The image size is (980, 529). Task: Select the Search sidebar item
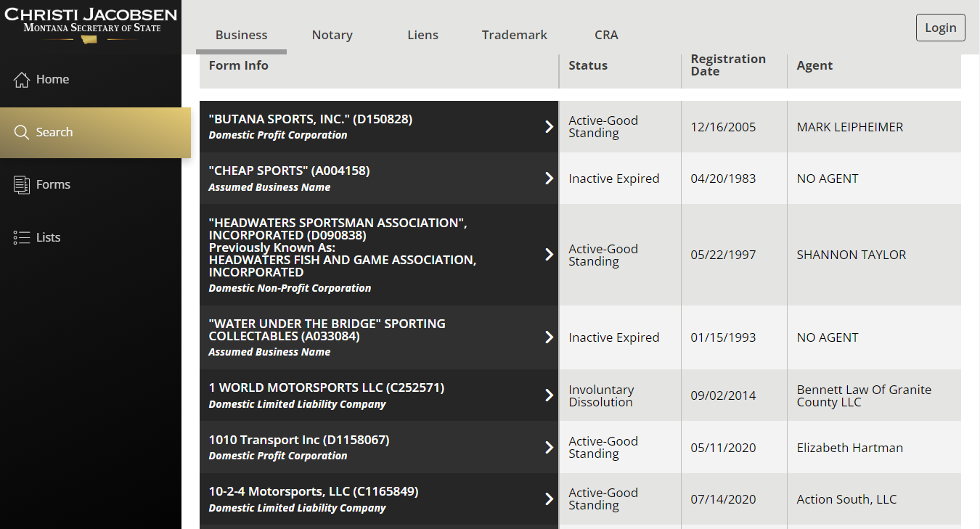tap(95, 132)
